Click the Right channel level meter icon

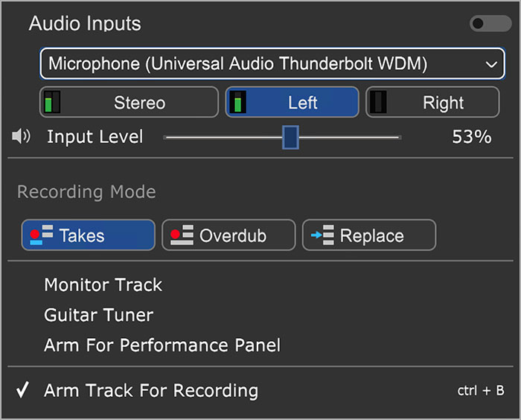pos(378,102)
